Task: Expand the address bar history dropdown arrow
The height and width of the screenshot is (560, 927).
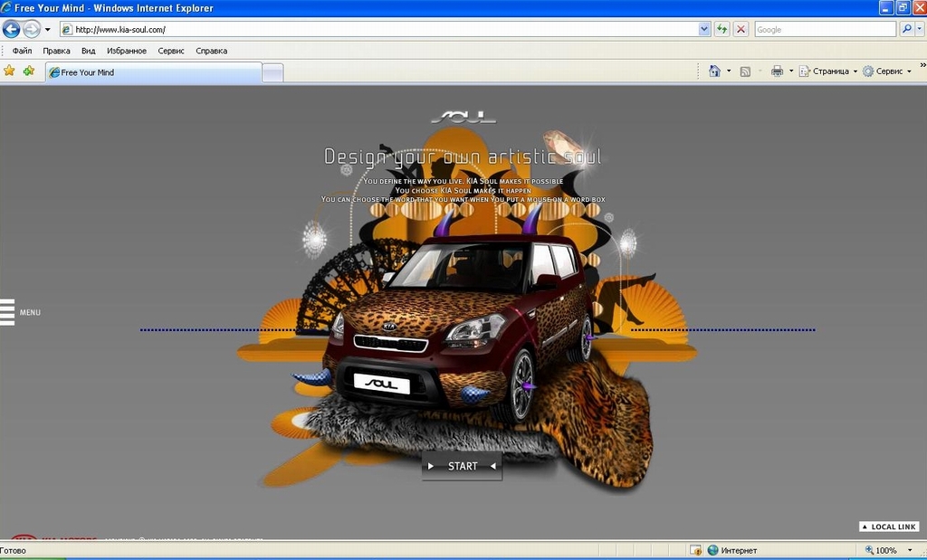Action: click(704, 29)
